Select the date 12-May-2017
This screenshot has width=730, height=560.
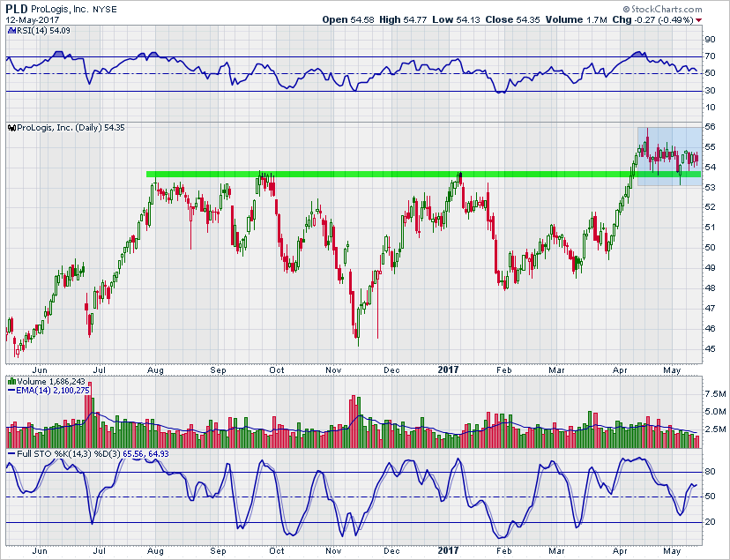(x=32, y=20)
